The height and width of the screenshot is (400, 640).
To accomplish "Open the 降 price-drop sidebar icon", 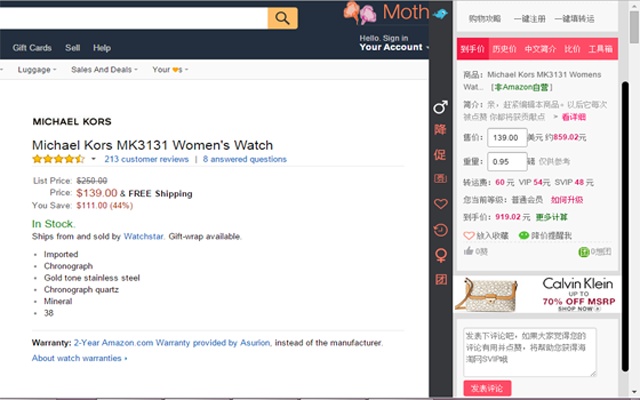I will (x=440, y=130).
